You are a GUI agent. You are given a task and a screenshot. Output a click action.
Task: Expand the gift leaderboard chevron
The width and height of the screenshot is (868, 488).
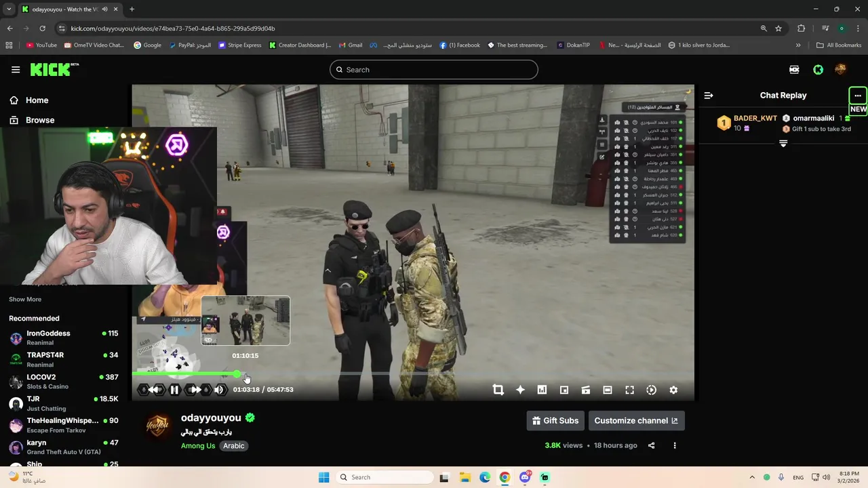pos(783,144)
